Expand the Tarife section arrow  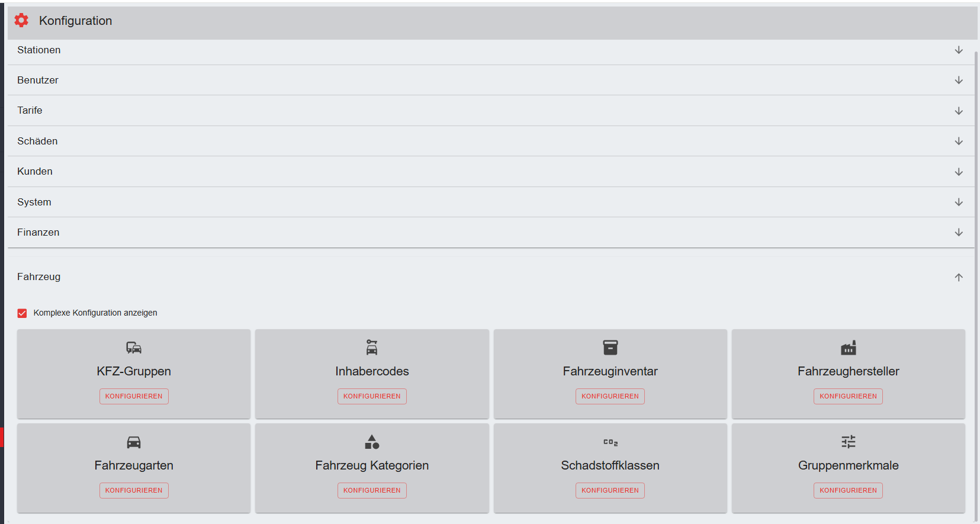(x=958, y=111)
